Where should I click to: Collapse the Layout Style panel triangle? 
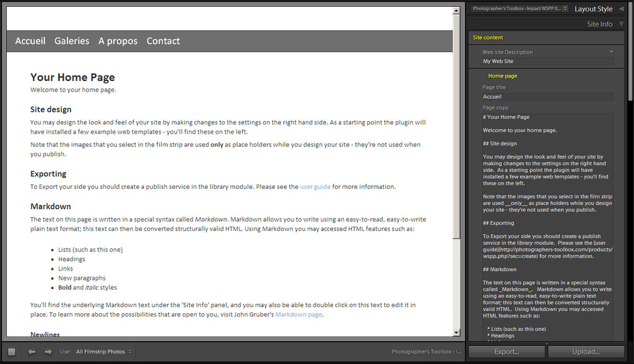point(622,9)
